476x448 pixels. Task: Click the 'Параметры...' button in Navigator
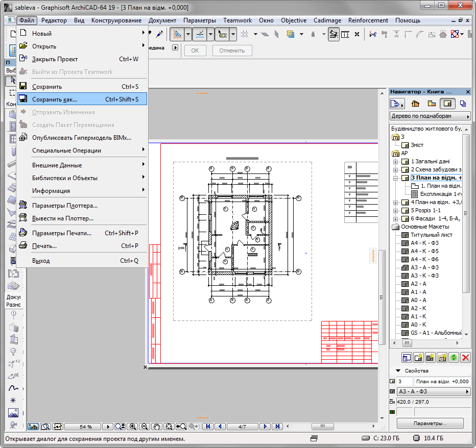point(430,424)
